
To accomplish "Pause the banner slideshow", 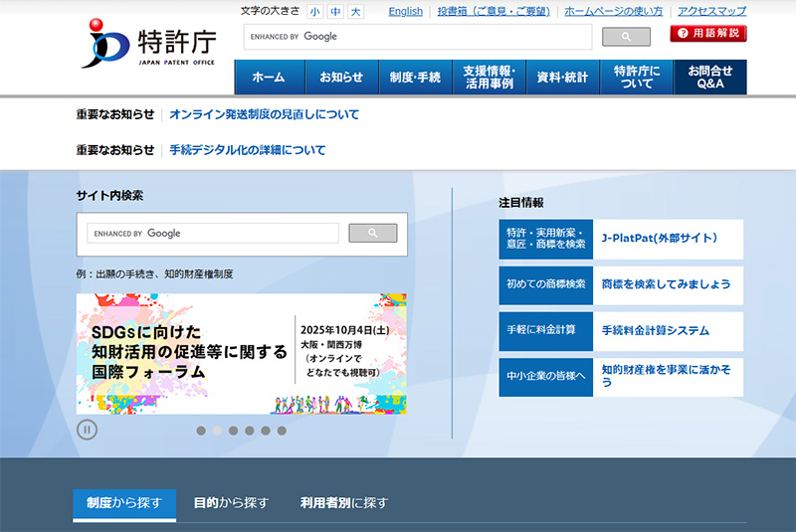I will [87, 430].
